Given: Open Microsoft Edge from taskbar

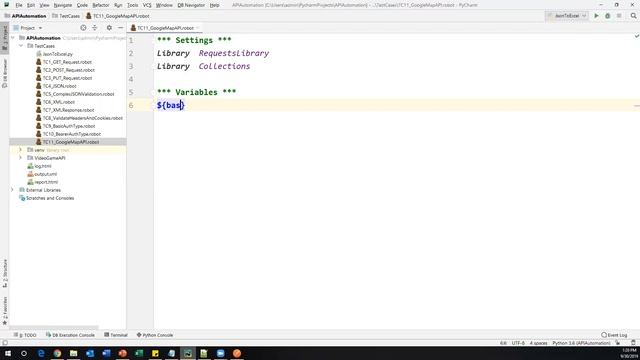Looking at the screenshot, I should coord(41,353).
